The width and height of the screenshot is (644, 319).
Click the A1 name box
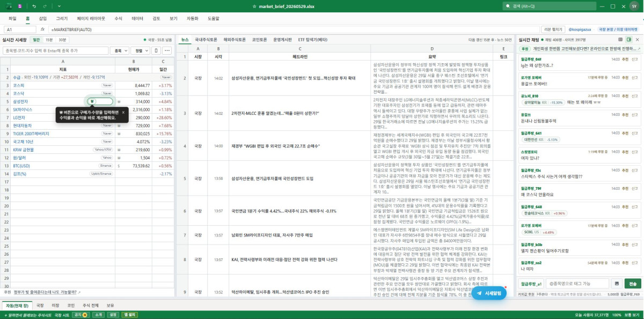click(19, 29)
